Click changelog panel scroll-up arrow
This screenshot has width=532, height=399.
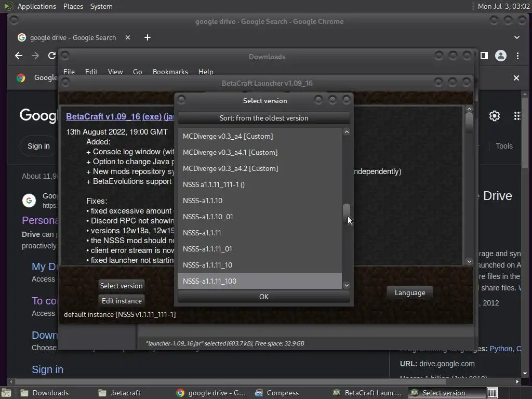pyautogui.click(x=469, y=109)
